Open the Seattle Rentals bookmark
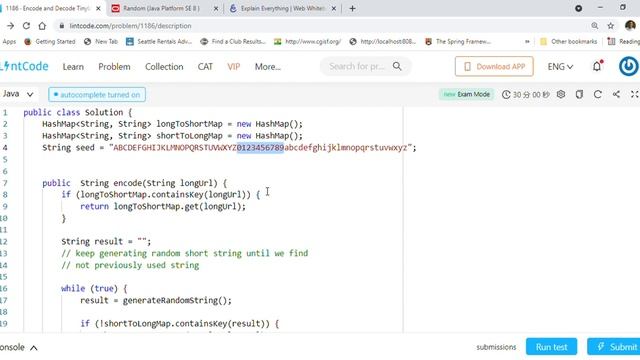Screen dimensions: 640x360 tap(159, 41)
